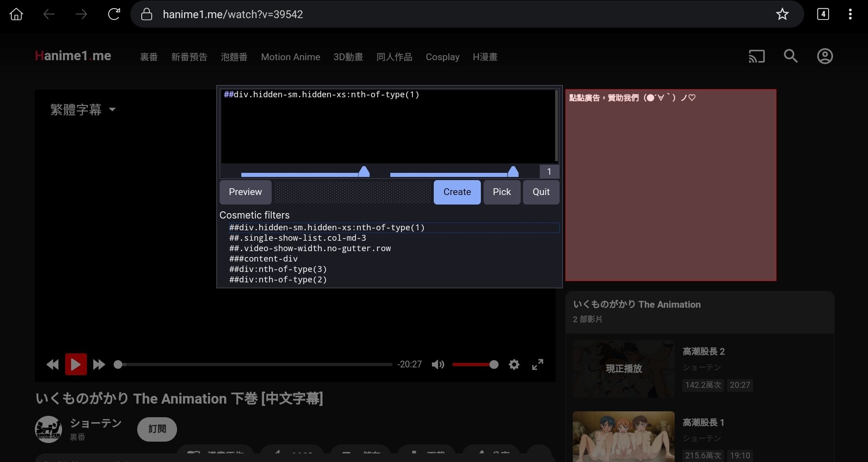Open the account profile icon
868x462 pixels.
tap(825, 56)
